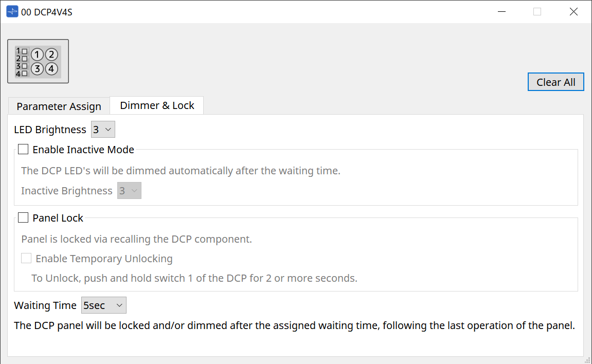Click the DCP4V4S application icon in the title bar
The width and height of the screenshot is (592, 364).
coord(11,11)
